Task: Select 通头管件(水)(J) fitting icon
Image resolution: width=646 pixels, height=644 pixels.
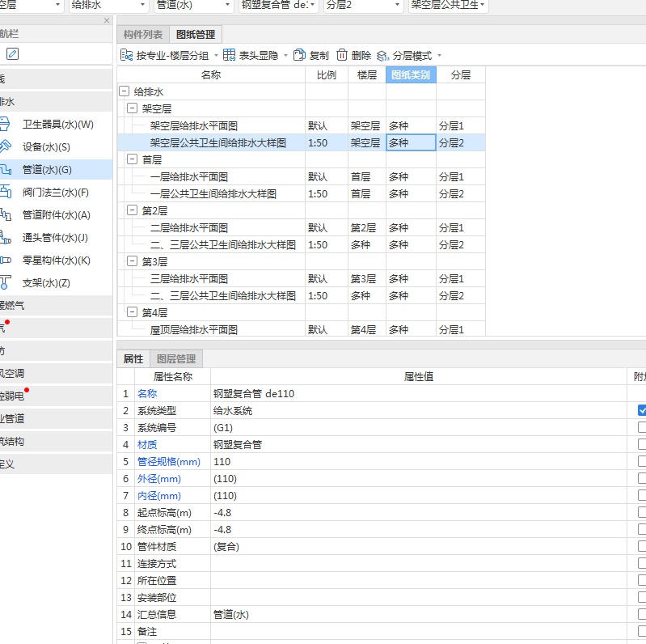Action: click(6, 238)
